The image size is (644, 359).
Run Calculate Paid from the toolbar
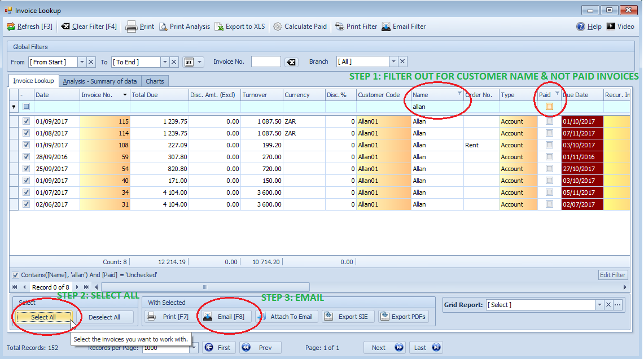point(300,27)
